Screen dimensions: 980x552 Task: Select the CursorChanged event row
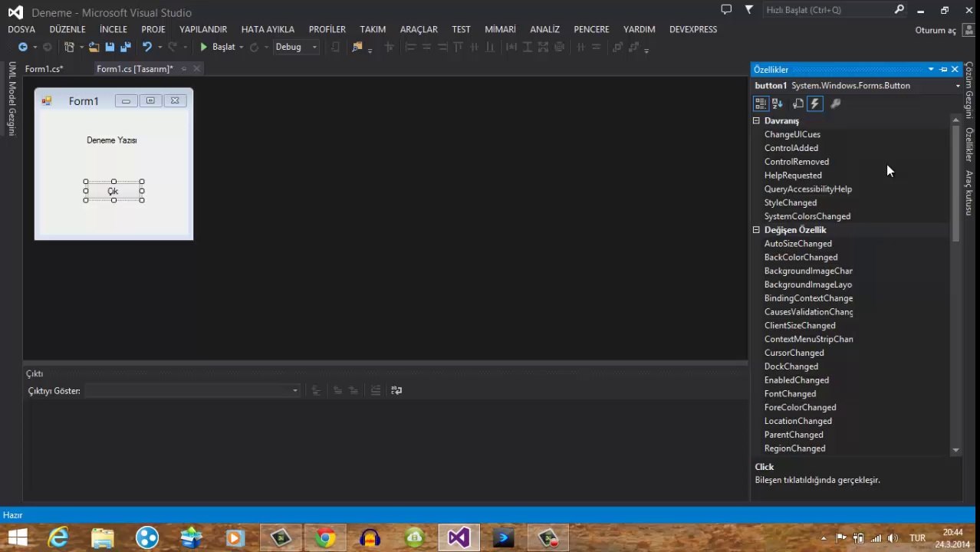point(850,353)
